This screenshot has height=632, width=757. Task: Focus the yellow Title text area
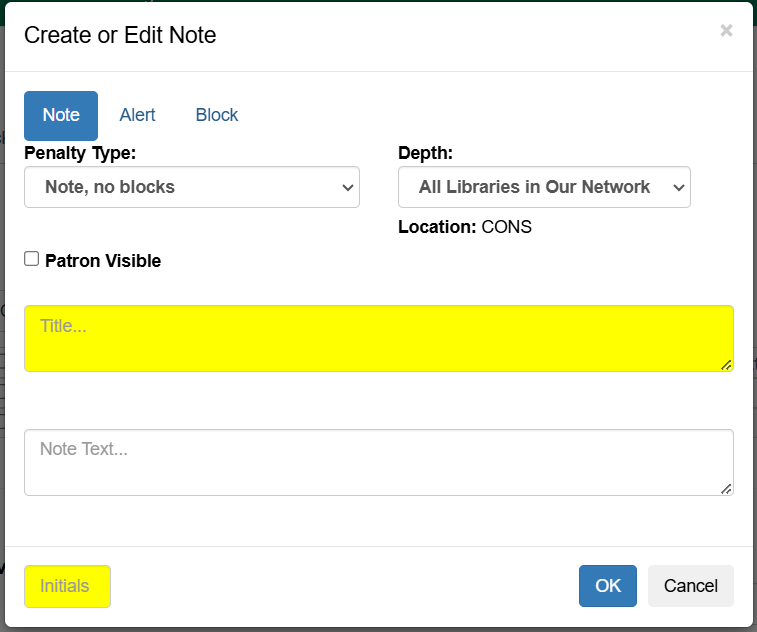point(378,338)
